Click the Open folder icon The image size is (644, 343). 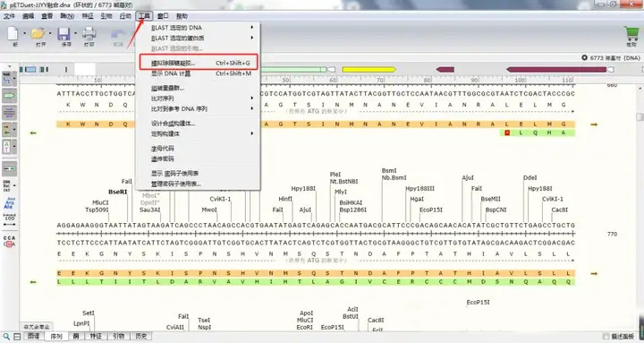pyautogui.click(x=38, y=33)
